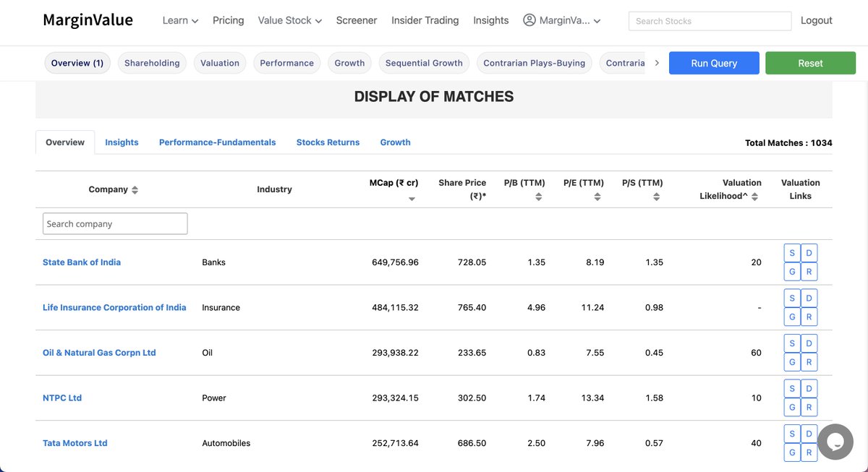The image size is (868, 472).
Task: Click the S valuation link for State Bank of India
Action: [x=792, y=253]
